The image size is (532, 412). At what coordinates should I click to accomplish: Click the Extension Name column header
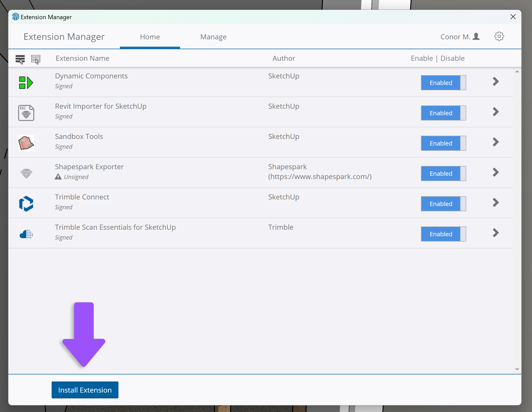point(82,58)
